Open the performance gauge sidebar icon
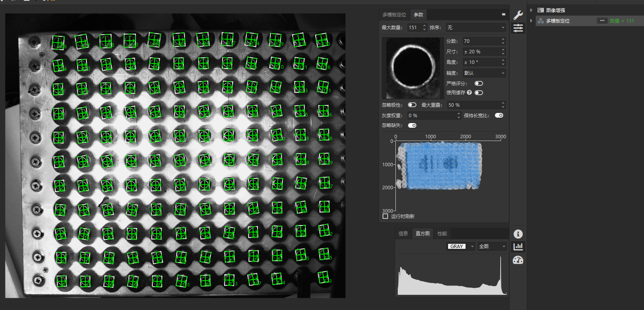 [518, 260]
